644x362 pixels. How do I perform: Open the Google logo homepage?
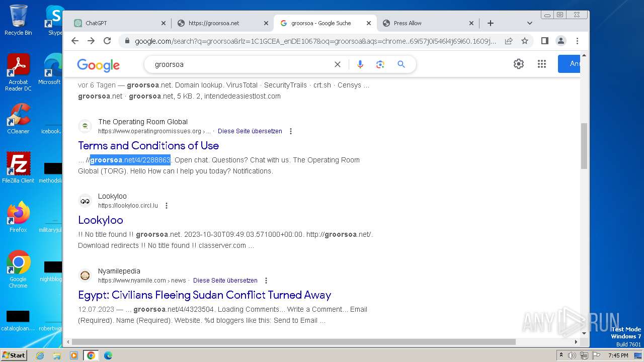[99, 65]
